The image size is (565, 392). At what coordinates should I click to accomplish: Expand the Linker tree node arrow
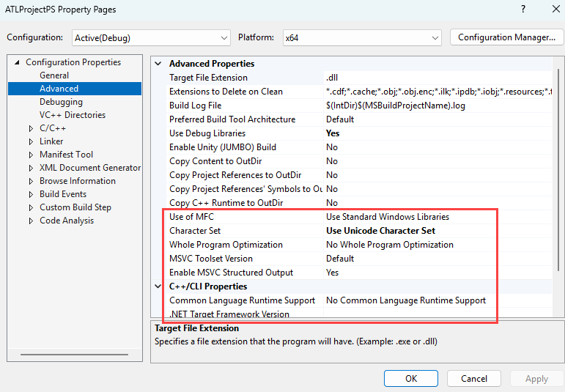[32, 141]
